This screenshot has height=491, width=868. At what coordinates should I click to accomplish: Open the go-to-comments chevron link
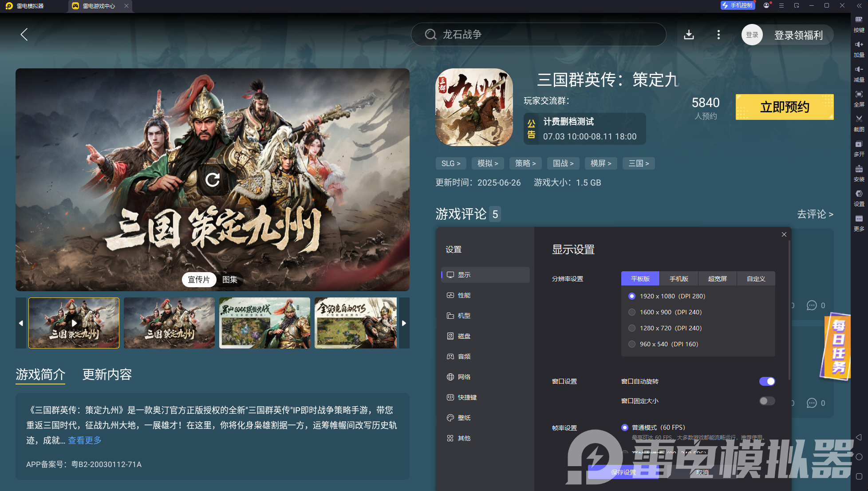[815, 214]
